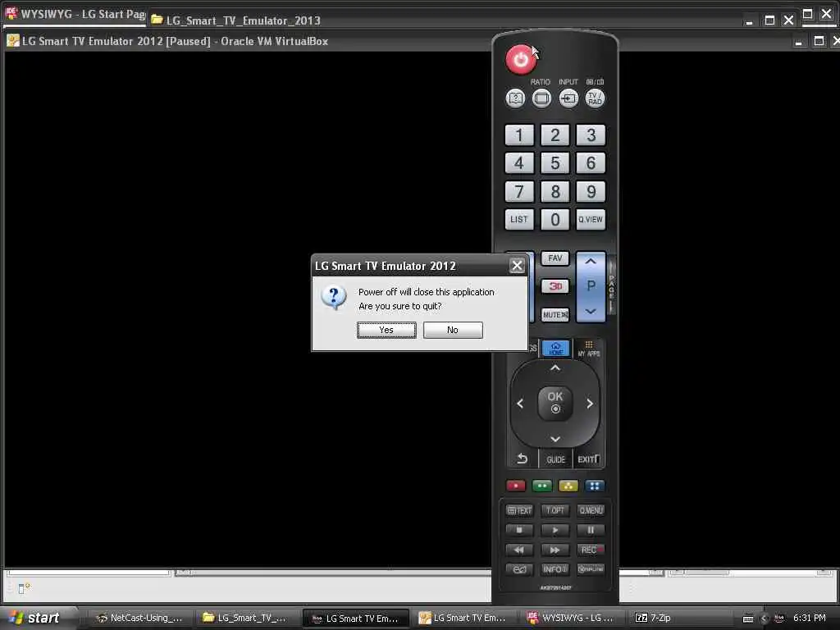Image resolution: width=840 pixels, height=630 pixels.
Task: Open MY APPS on the remote
Action: click(589, 349)
